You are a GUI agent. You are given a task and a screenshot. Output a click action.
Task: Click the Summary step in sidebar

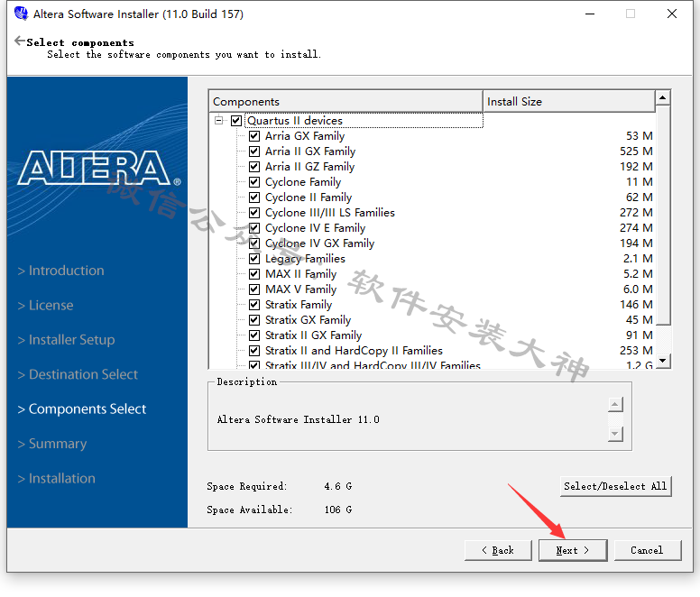[x=52, y=444]
